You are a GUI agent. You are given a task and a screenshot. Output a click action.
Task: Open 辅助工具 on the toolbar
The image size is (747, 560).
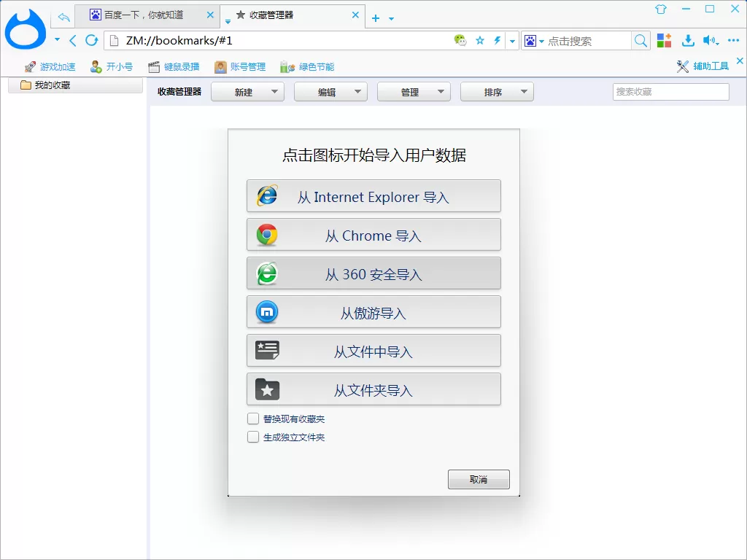[x=703, y=66]
